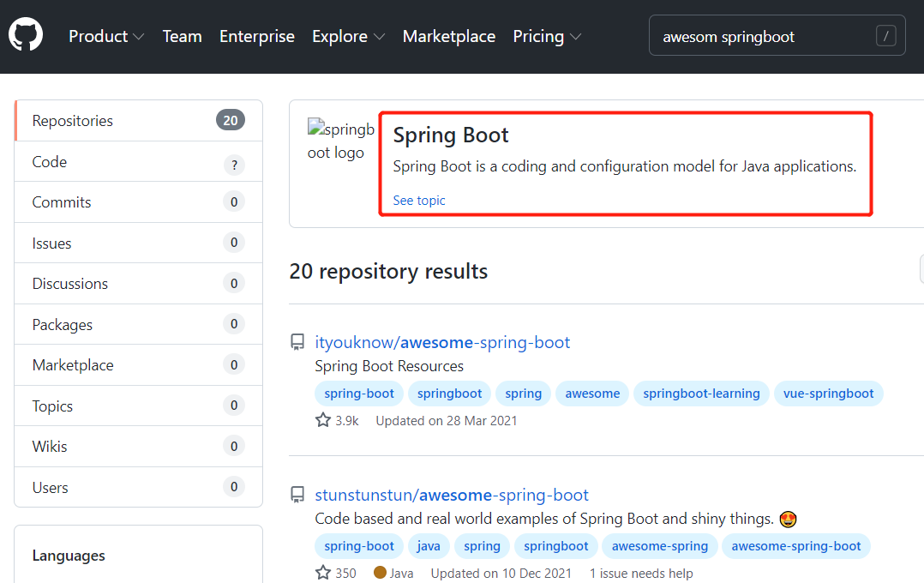Screen dimensions: 924x583
Task: Click the springboot logo image
Action: (x=341, y=141)
